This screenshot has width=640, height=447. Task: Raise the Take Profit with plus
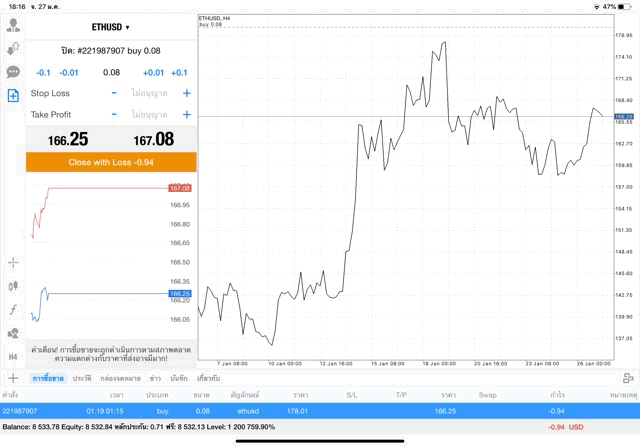coord(187,114)
